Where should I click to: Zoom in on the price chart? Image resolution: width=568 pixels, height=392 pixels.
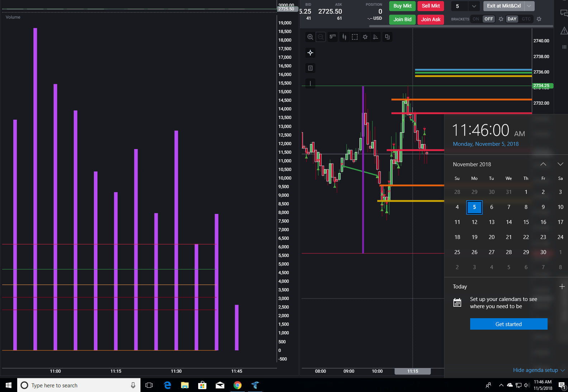click(x=310, y=37)
